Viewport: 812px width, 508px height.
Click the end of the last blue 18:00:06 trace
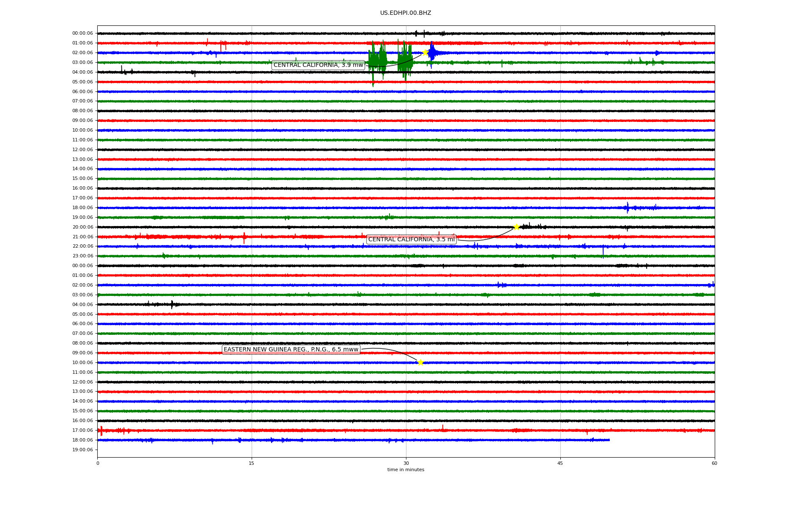[609, 440]
